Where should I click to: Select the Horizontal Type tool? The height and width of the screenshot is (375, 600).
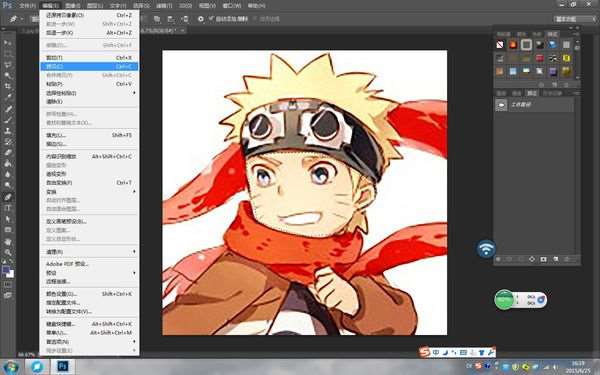point(8,209)
